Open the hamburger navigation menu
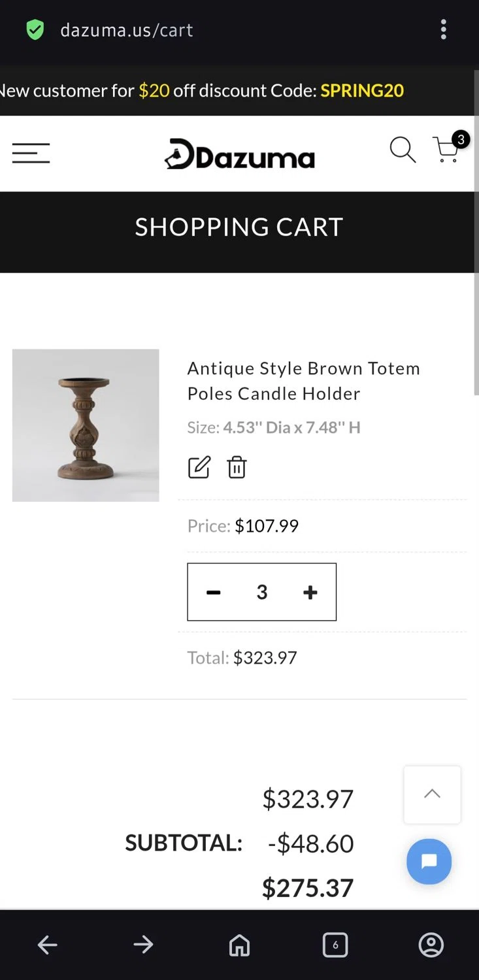The image size is (479, 980). pos(31,154)
